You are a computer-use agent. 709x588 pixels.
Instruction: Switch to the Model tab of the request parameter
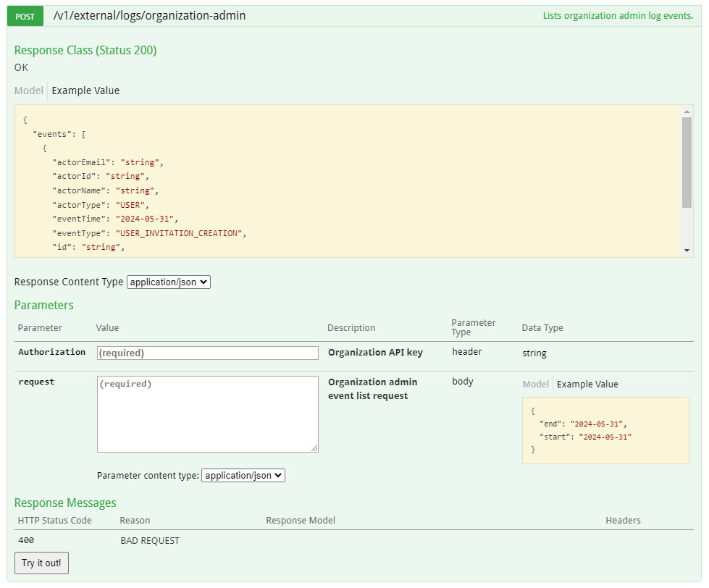pyautogui.click(x=535, y=384)
